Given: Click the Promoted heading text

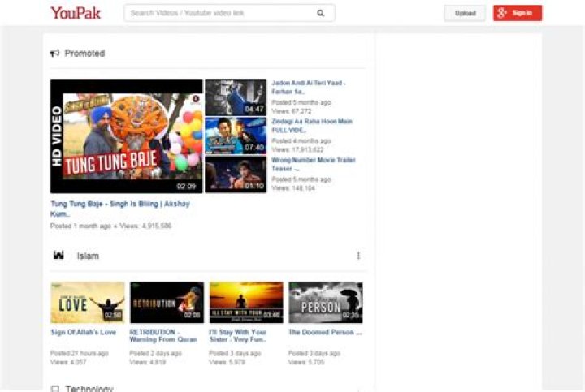Looking at the screenshot, I should click(84, 54).
